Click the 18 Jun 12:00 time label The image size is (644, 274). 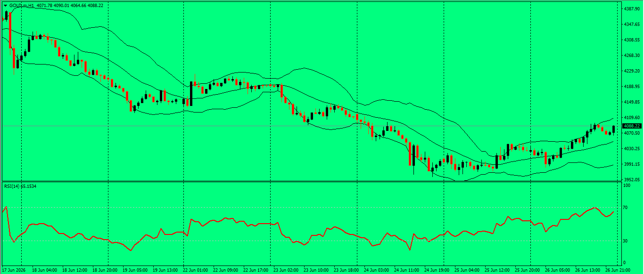75,270
